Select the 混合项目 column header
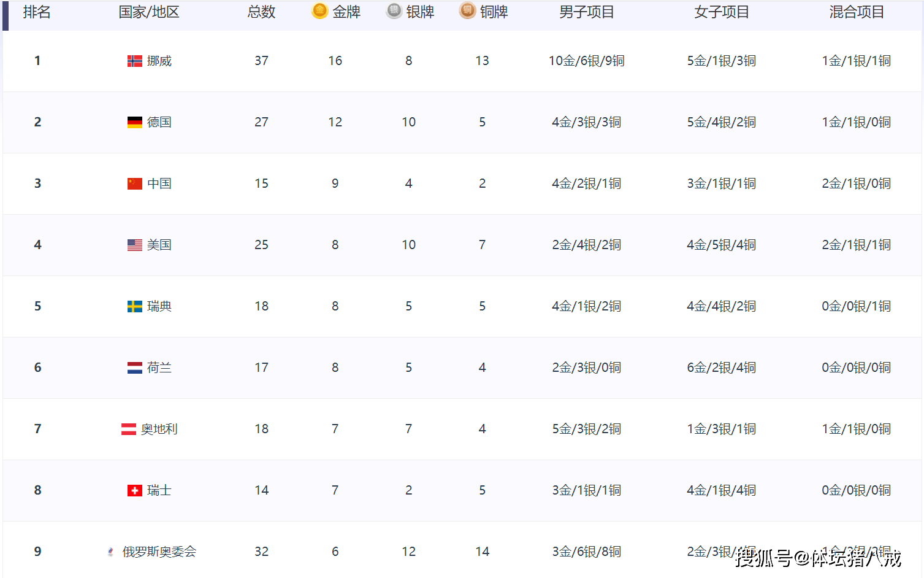The image size is (924, 578). click(857, 12)
